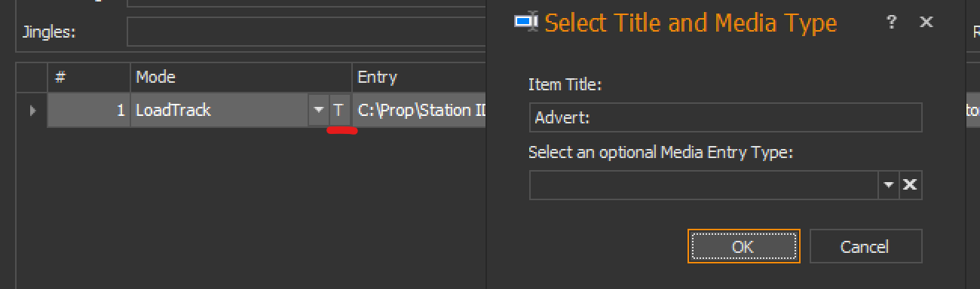Click the dialog help question mark
980x289 pixels.
coord(892,23)
